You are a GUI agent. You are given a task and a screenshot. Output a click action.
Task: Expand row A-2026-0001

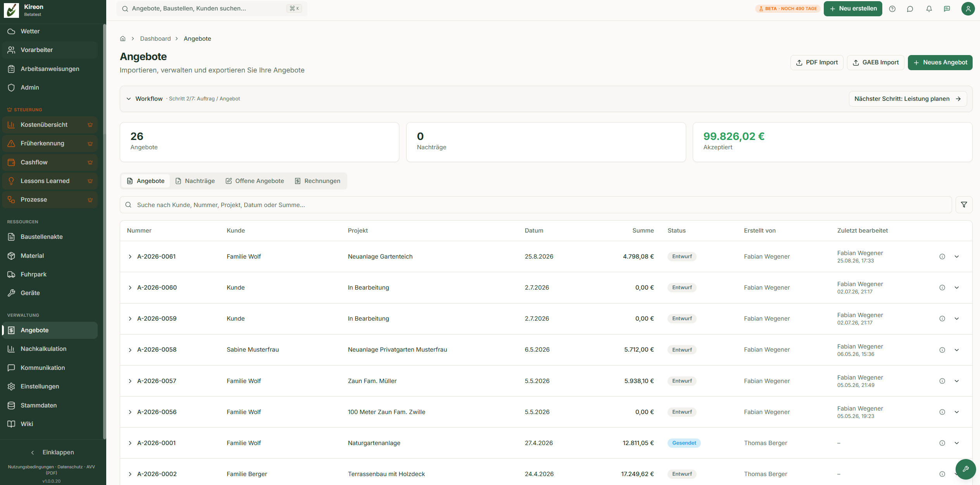(130, 443)
